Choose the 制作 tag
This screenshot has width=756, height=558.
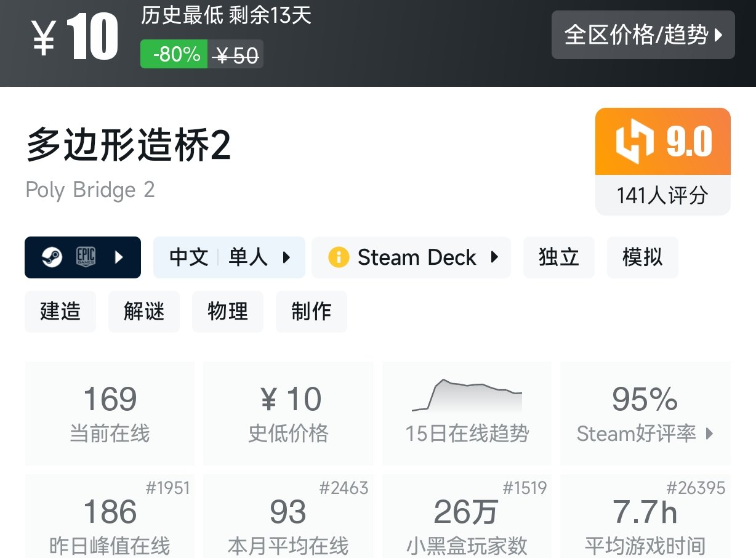pyautogui.click(x=311, y=312)
